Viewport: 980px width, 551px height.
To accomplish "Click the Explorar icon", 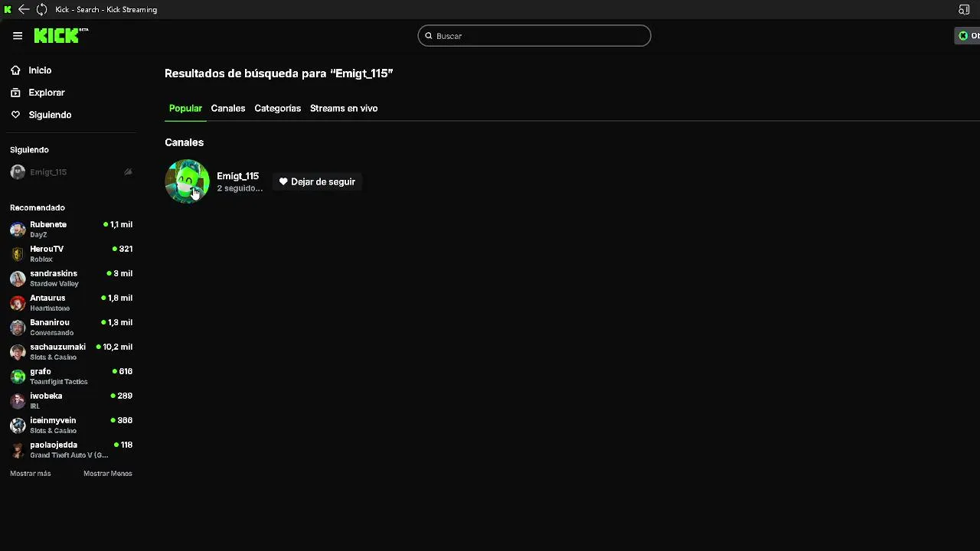I will point(15,93).
